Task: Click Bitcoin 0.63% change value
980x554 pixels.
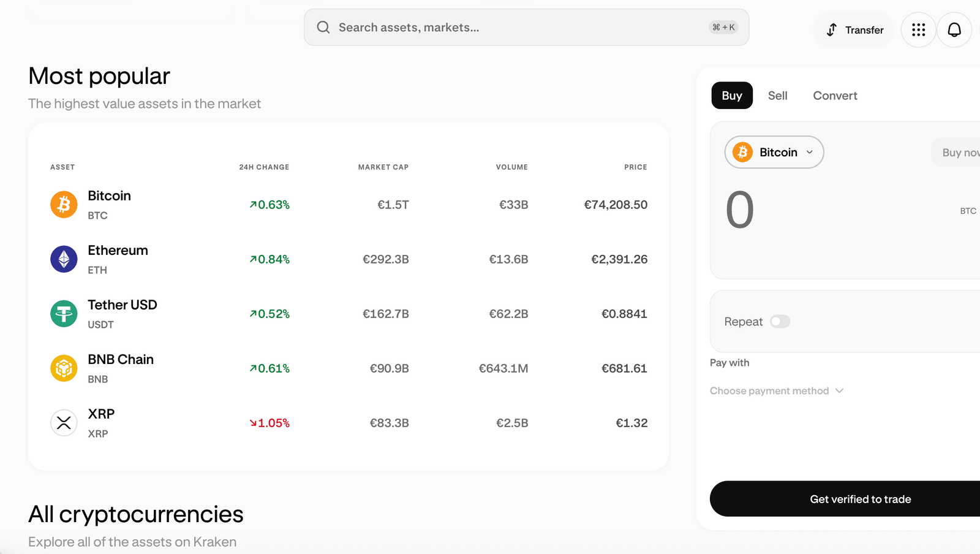Action: (269, 205)
